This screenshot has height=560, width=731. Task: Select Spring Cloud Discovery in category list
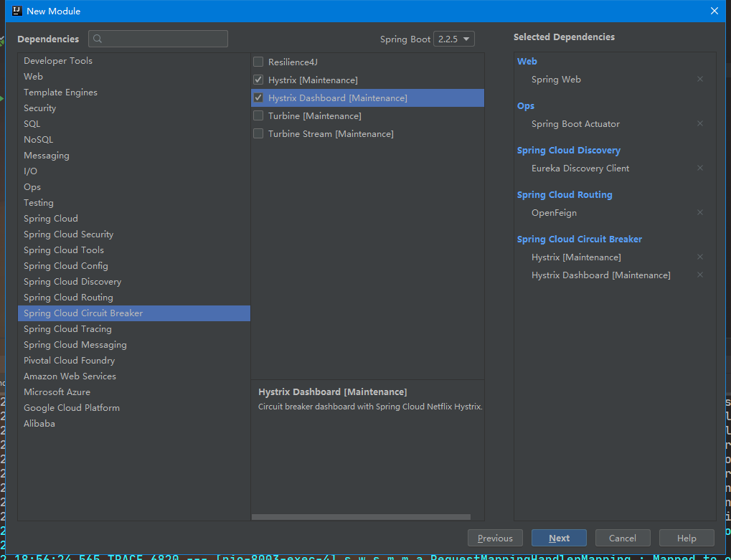pyautogui.click(x=134, y=281)
